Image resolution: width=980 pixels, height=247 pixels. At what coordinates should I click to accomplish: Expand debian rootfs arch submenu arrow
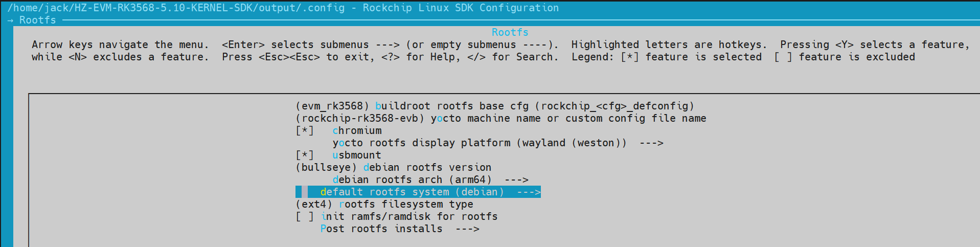(516, 179)
